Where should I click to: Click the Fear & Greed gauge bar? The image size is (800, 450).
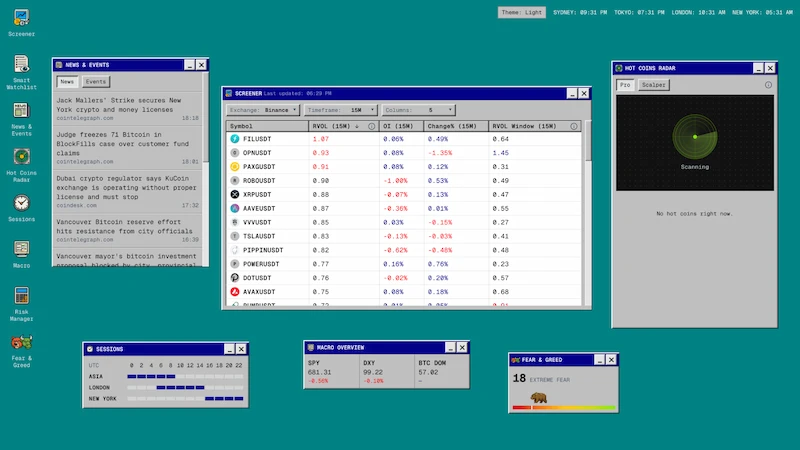pos(563,407)
